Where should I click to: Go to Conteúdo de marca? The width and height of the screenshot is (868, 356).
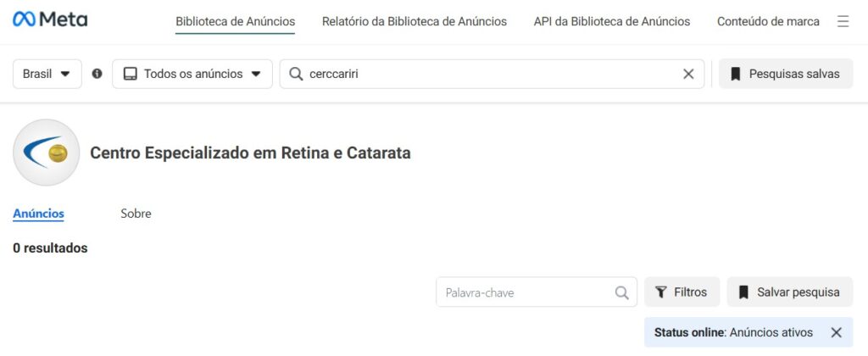tap(768, 21)
